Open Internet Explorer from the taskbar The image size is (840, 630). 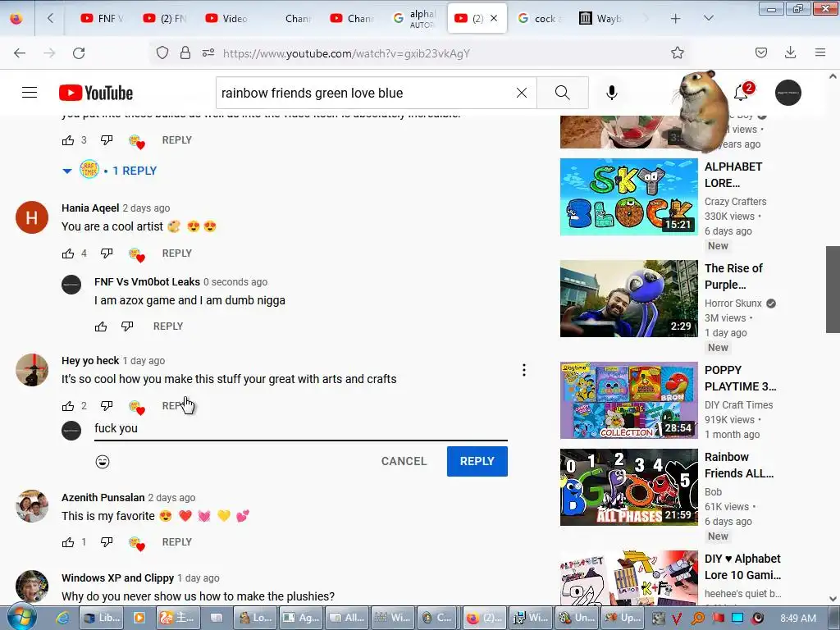coord(62,618)
